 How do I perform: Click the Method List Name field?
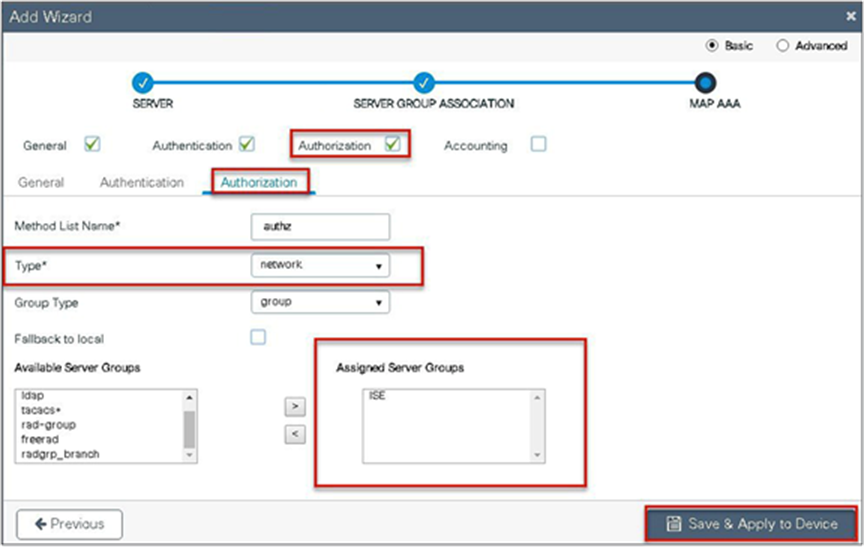pyautogui.click(x=320, y=226)
